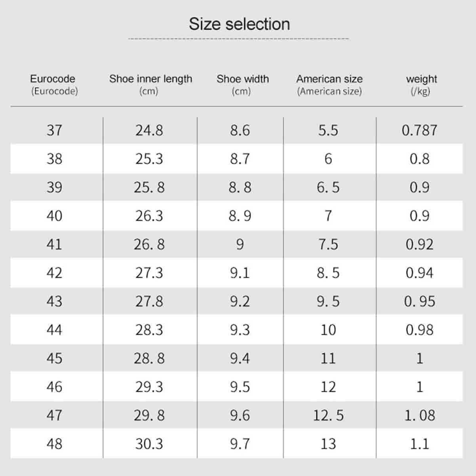
Task: Select Eurocode size 45
Action: pos(54,358)
